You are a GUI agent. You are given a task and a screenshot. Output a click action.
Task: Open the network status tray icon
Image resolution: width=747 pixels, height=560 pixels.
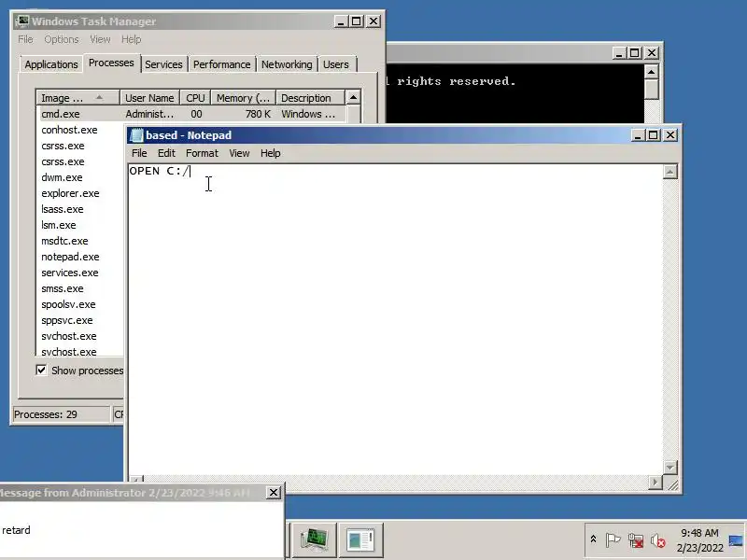tap(636, 540)
